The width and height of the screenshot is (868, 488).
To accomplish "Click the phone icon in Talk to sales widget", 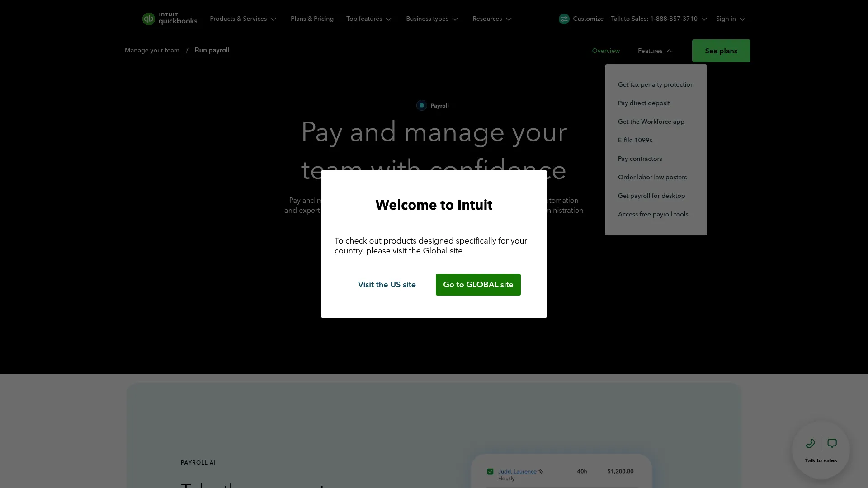I will 810,443.
